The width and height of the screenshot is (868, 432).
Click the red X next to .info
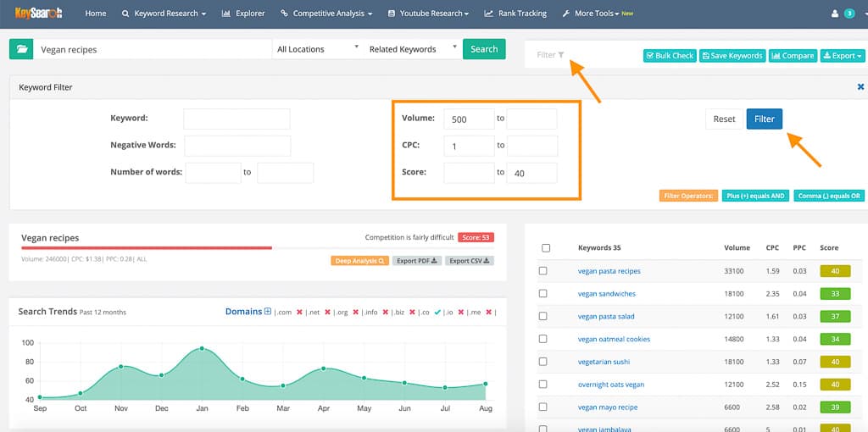click(x=386, y=312)
